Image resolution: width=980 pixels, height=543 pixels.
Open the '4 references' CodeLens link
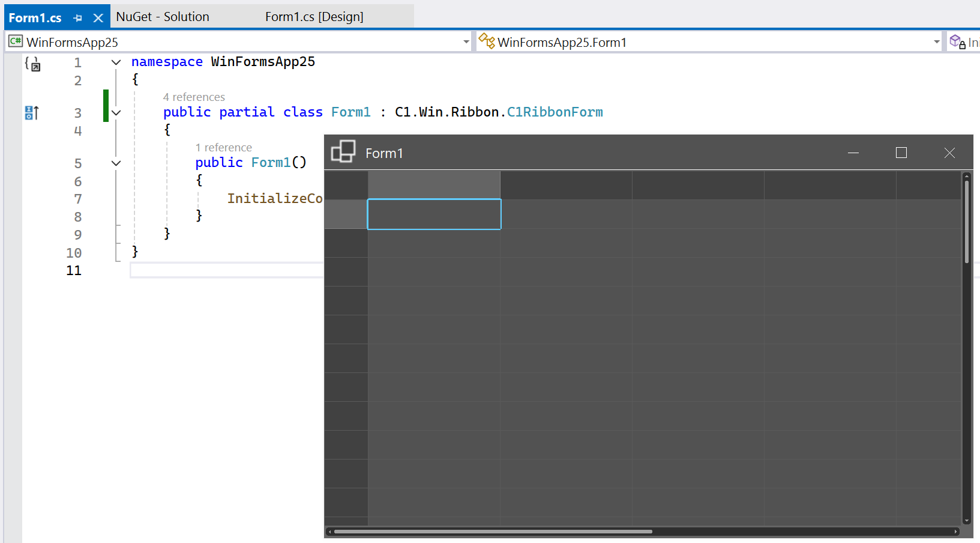click(x=194, y=97)
